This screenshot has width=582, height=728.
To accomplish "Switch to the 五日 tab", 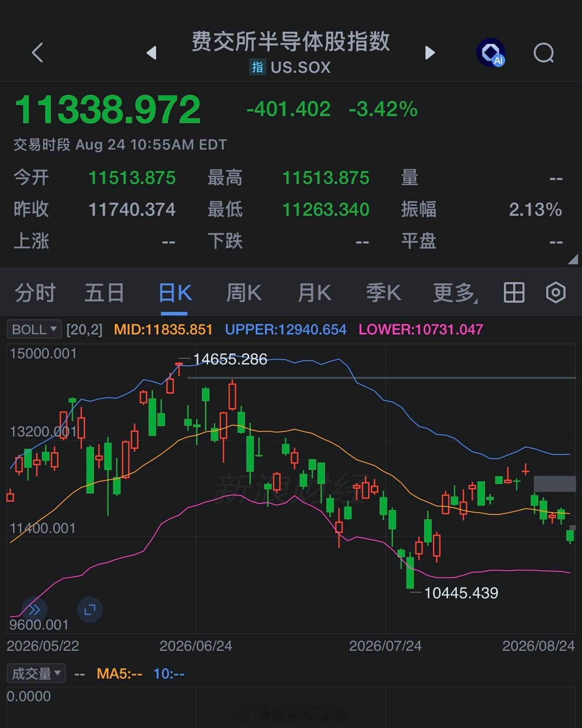I will 104,293.
